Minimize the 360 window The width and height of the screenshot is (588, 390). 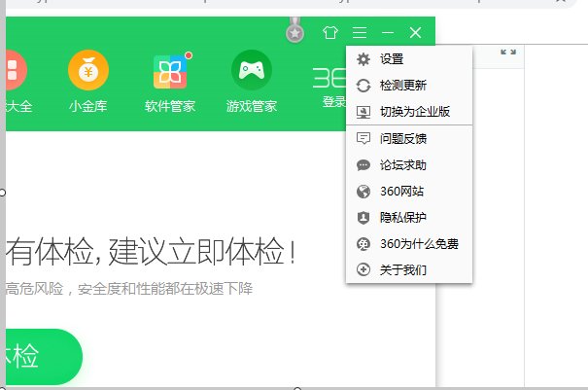388,33
